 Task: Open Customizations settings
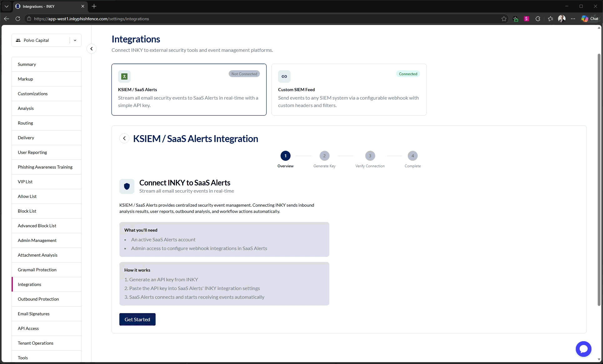point(47,94)
